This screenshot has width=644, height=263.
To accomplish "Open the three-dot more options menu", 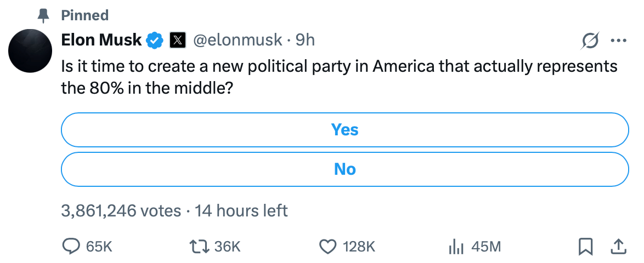I will point(618,41).
